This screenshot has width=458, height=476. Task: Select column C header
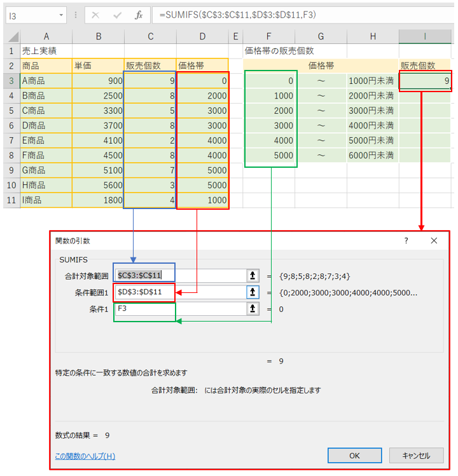click(x=150, y=37)
